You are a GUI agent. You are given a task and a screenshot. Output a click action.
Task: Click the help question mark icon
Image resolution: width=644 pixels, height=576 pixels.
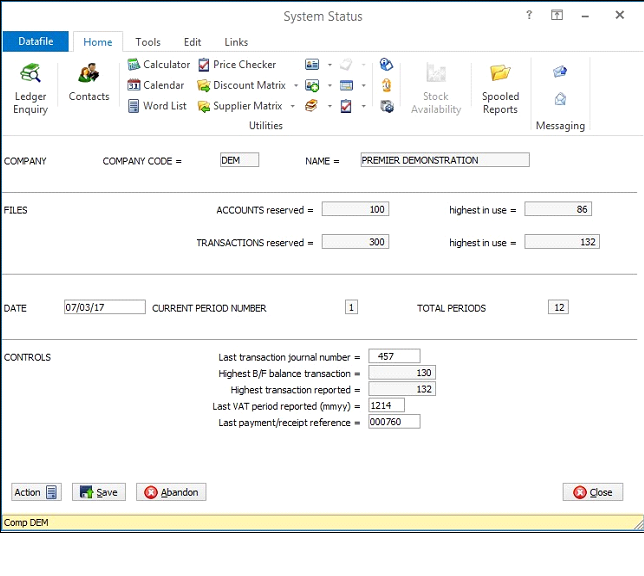529,15
